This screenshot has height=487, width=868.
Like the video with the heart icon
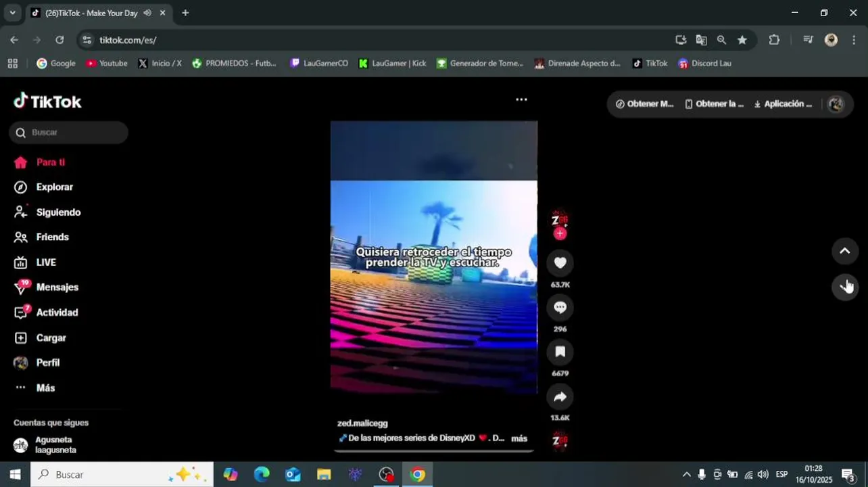(x=560, y=262)
